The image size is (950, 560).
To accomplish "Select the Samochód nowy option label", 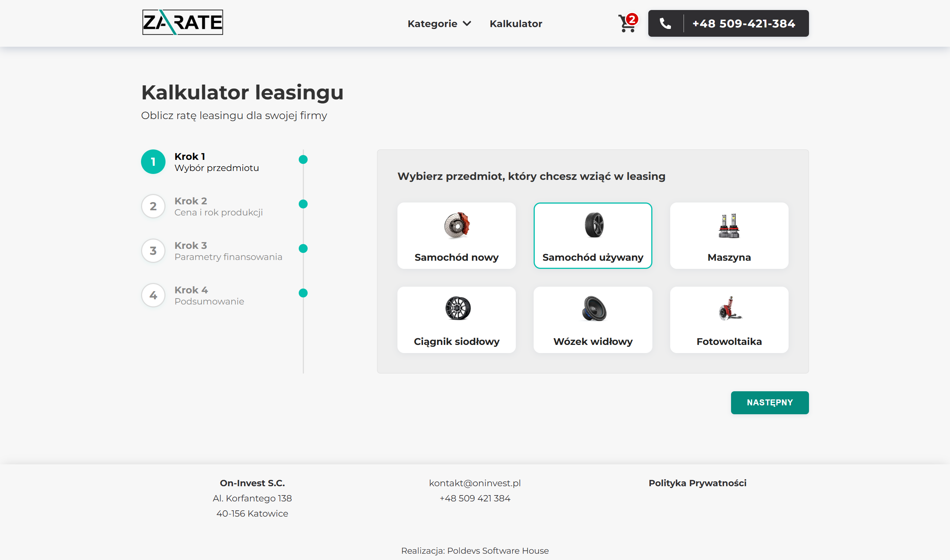I will coord(456,257).
